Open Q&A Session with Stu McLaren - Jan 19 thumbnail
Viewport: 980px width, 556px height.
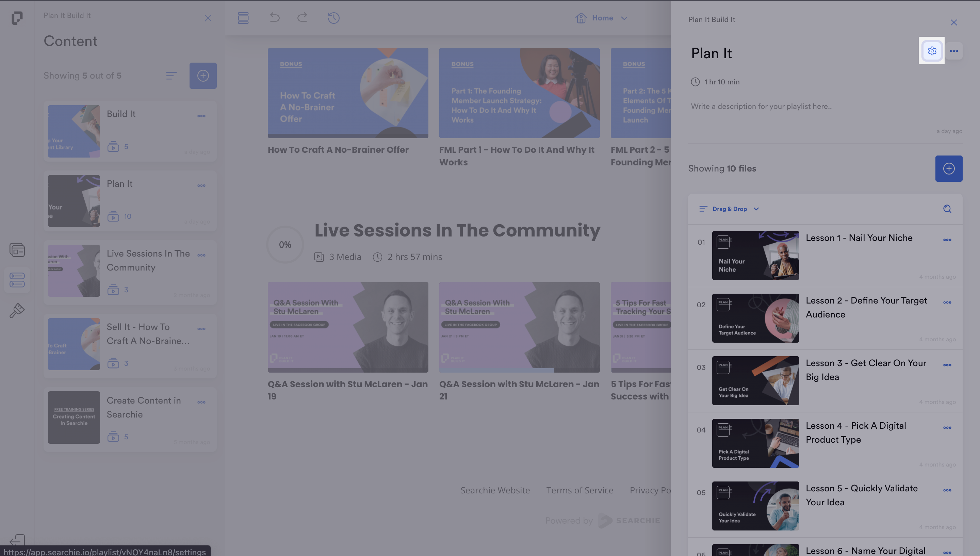point(348,327)
